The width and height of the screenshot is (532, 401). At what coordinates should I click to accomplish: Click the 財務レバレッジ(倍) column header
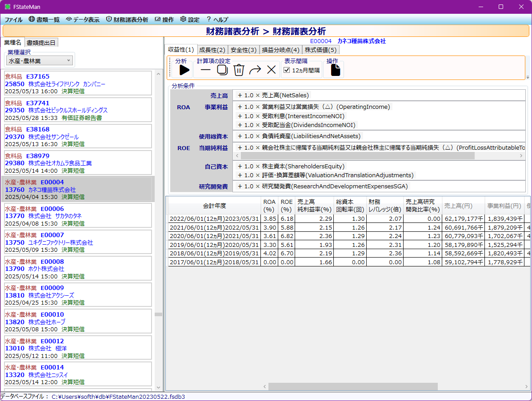(385, 206)
